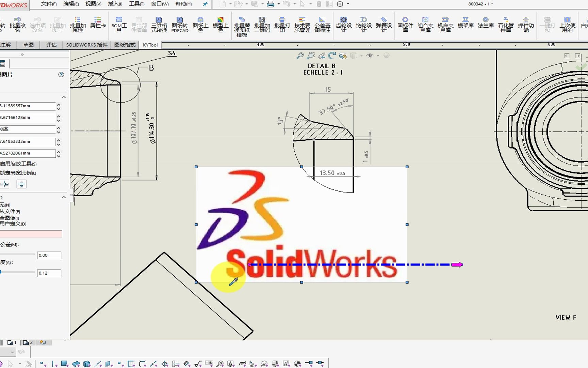Open the options gear dropdown arrow
The image size is (588, 368).
coord(348,4)
